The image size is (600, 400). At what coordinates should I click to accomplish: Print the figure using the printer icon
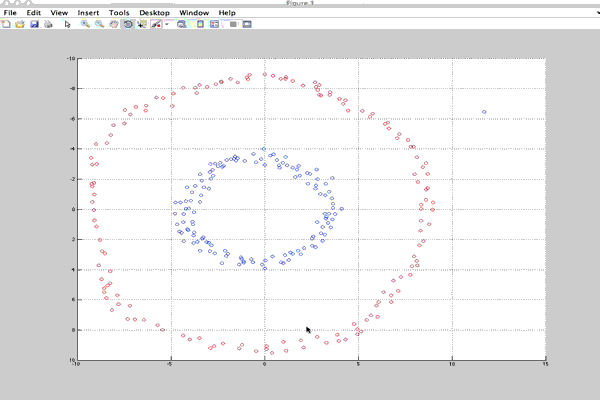click(x=47, y=23)
